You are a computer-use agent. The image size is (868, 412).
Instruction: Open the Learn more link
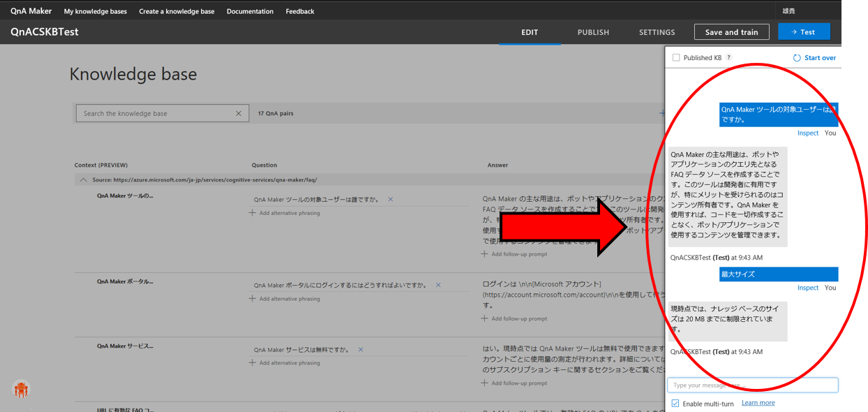click(x=758, y=403)
